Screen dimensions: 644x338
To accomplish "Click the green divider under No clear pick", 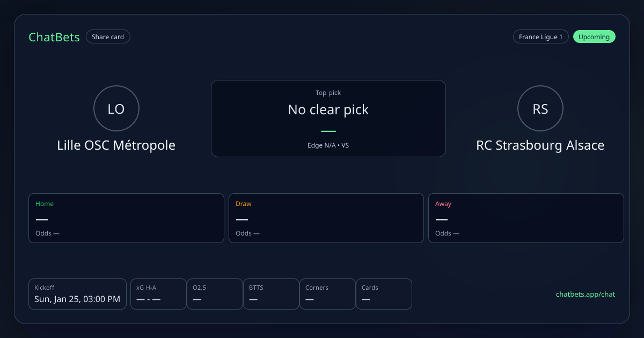I will [x=328, y=131].
